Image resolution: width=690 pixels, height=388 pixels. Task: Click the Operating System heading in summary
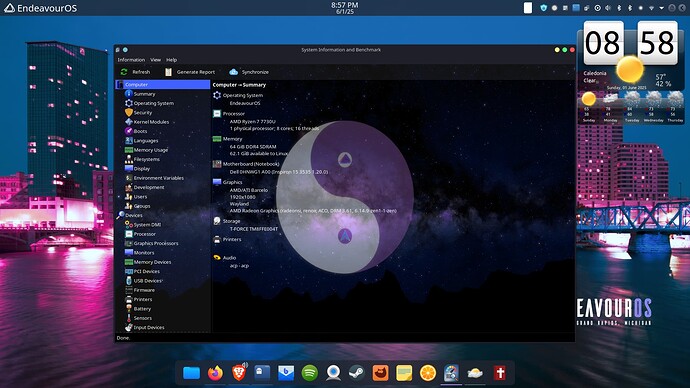click(242, 95)
